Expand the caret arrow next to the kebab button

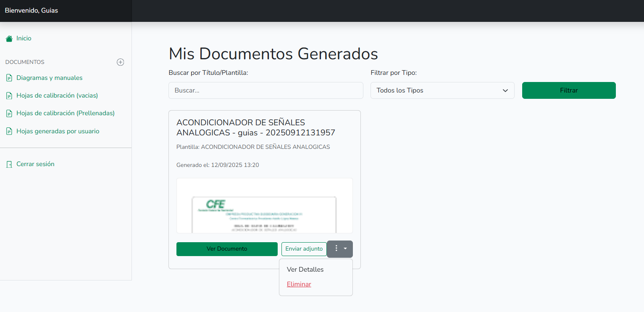click(x=346, y=249)
